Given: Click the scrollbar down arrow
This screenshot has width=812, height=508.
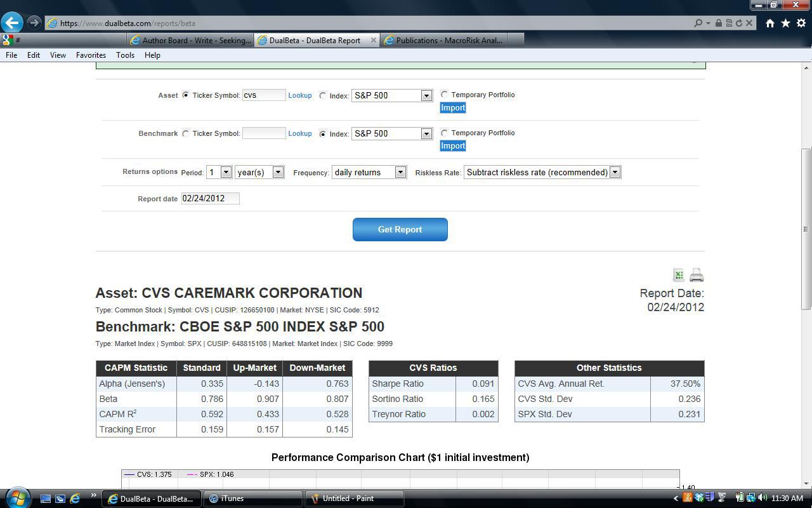Looking at the screenshot, I should tap(806, 483).
